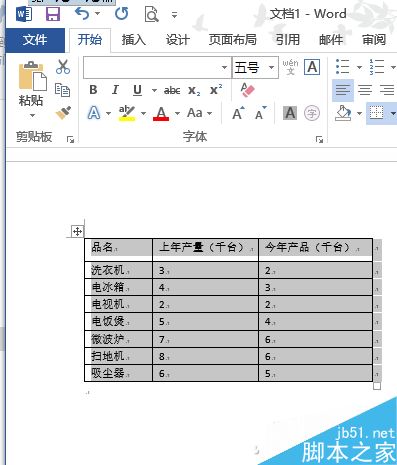Apply numbered list formatting
The height and width of the screenshot is (465, 397).
[x=377, y=67]
